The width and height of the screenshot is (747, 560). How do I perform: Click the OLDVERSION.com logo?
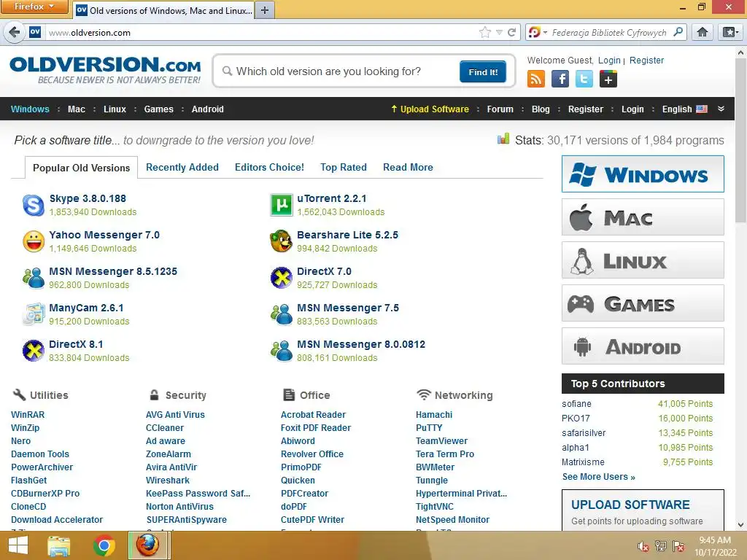(105, 71)
